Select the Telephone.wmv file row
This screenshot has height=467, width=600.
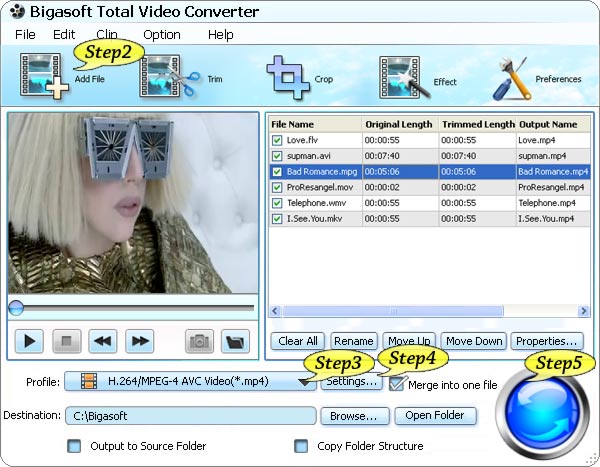pyautogui.click(x=429, y=203)
